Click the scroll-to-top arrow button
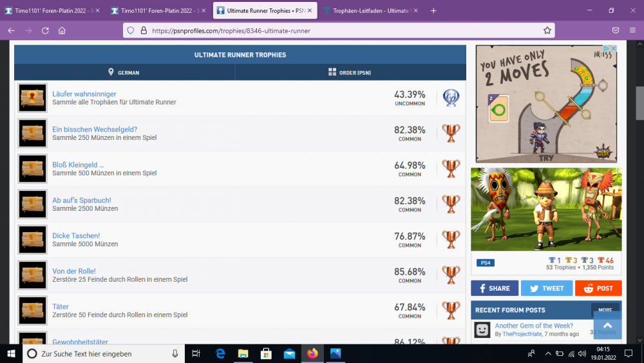This screenshot has width=644, height=363. (x=607, y=326)
